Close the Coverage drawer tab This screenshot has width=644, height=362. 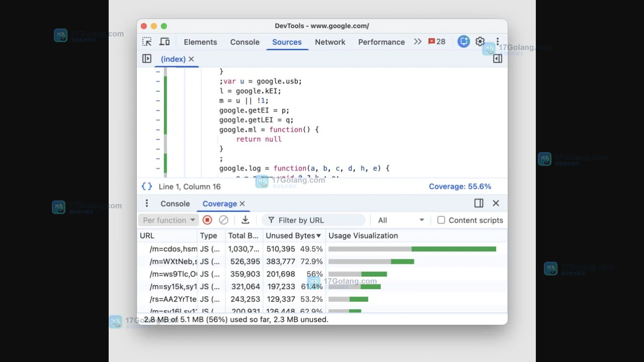242,204
